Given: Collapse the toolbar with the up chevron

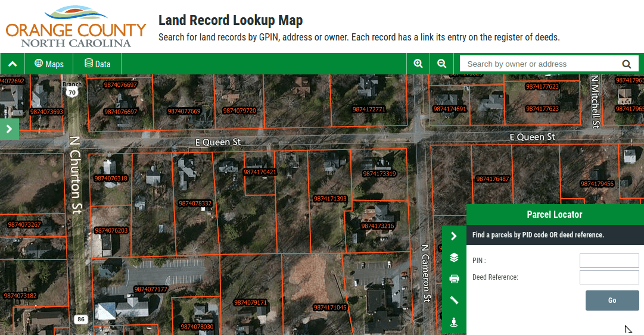Looking at the screenshot, I should pyautogui.click(x=13, y=64).
